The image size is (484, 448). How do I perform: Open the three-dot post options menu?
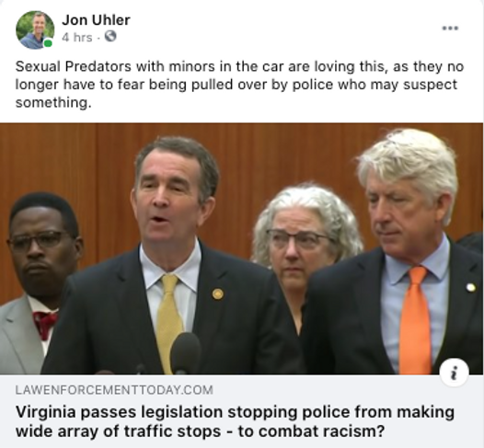tap(450, 29)
